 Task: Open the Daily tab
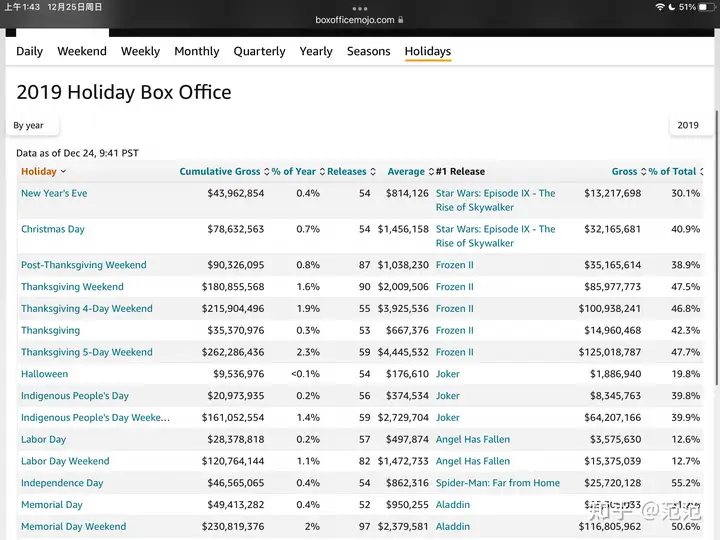tap(29, 51)
